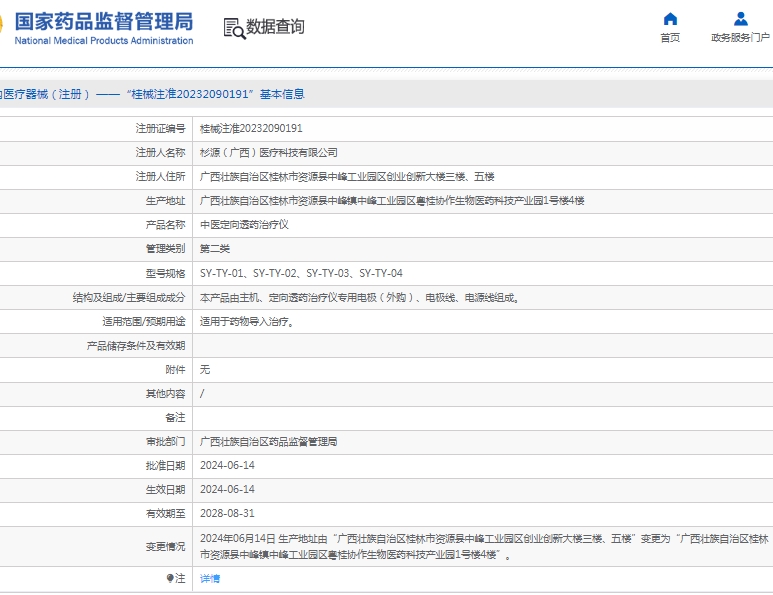Screen dimensions: 773x595
Task: Click the 注册人名称 label
Action: pos(161,153)
